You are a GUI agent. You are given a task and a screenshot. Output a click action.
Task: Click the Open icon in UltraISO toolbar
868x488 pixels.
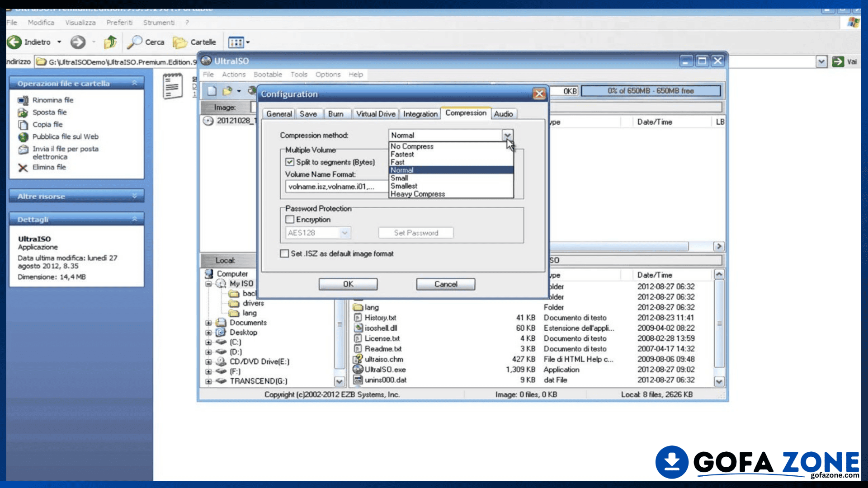click(x=227, y=91)
